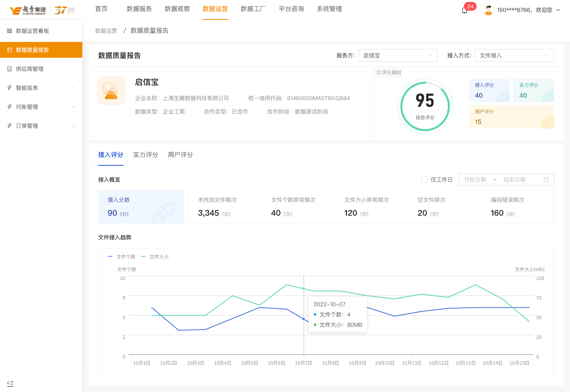Viewport: 570px width, 392px height.
Task: Toggle the 文件个数 legend series
Action: tap(122, 257)
